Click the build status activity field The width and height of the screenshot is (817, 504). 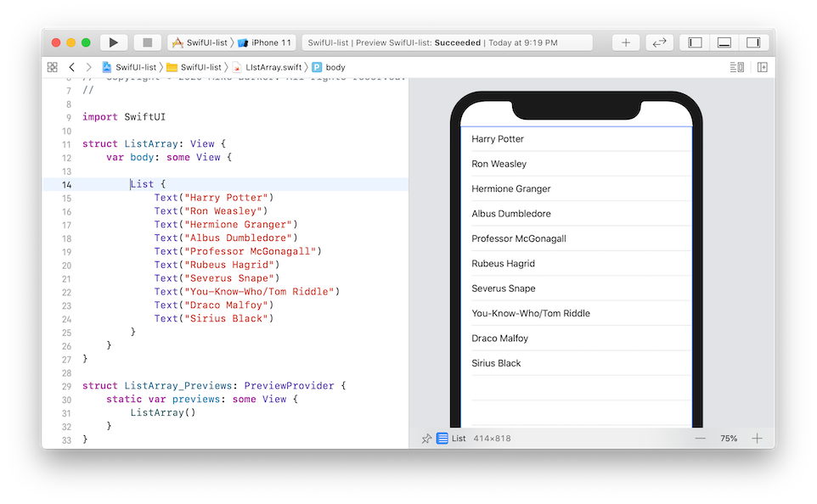(447, 42)
